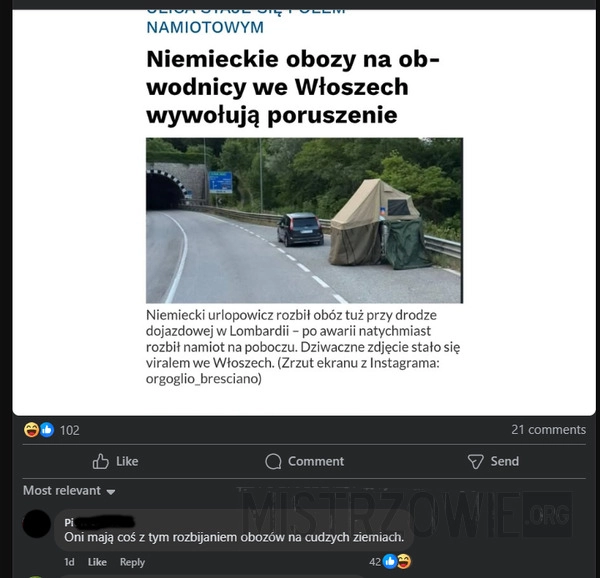The width and height of the screenshot is (600, 578).
Task: Click the blue NAMIOTOWYM category heading
Action: 205,28
